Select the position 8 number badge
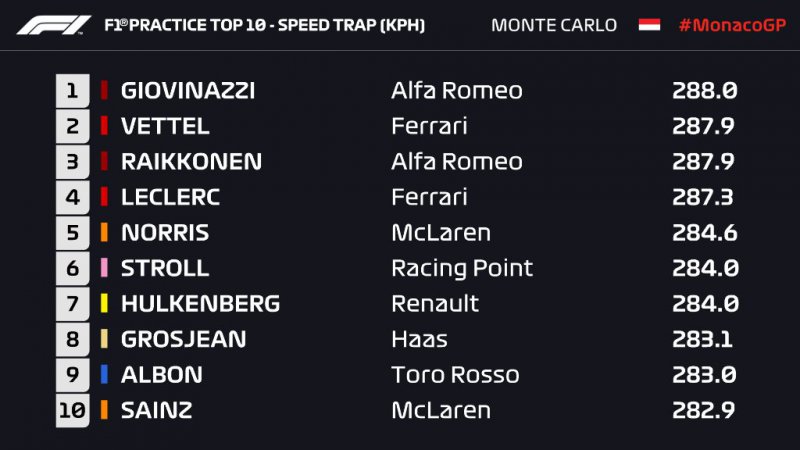Image resolution: width=800 pixels, height=450 pixels. (72, 339)
